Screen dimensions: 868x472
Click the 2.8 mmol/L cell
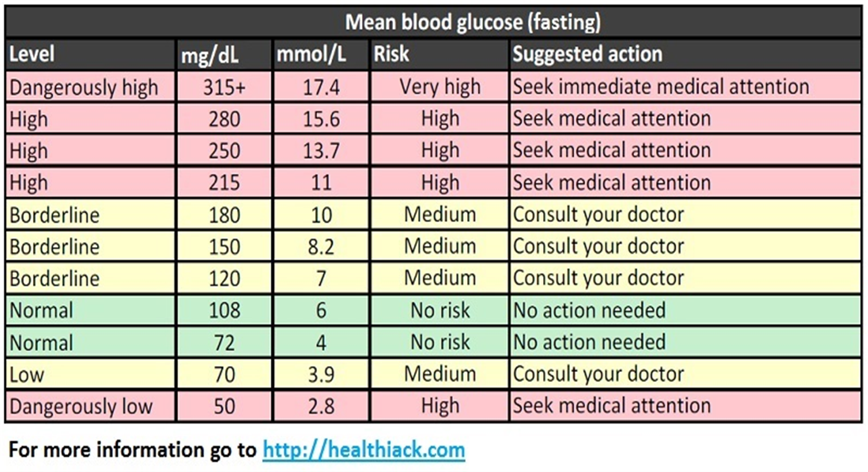(x=321, y=406)
